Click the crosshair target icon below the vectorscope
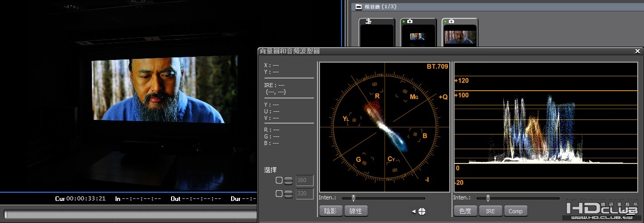 coord(422,211)
